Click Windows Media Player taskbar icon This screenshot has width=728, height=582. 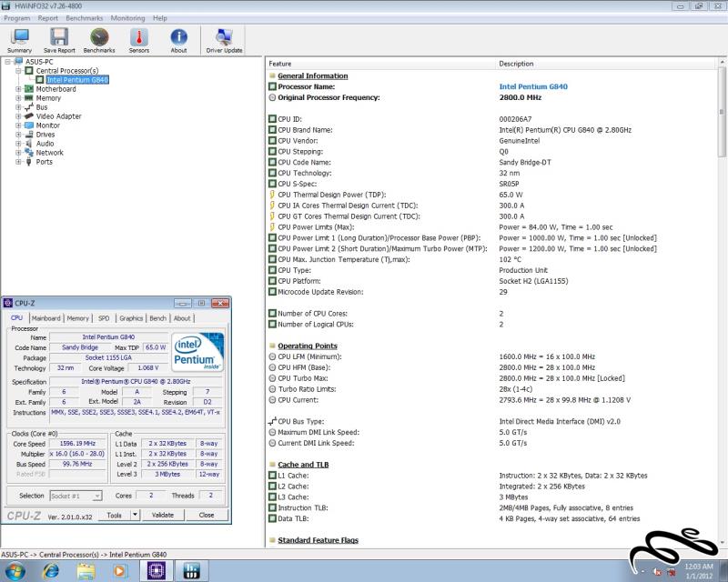tap(119, 570)
